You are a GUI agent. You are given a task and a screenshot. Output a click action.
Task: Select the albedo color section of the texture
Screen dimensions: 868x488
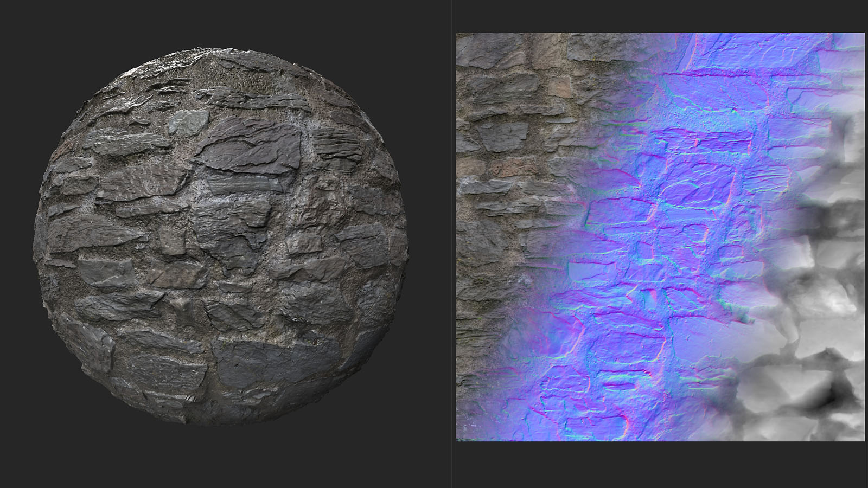coord(499,217)
